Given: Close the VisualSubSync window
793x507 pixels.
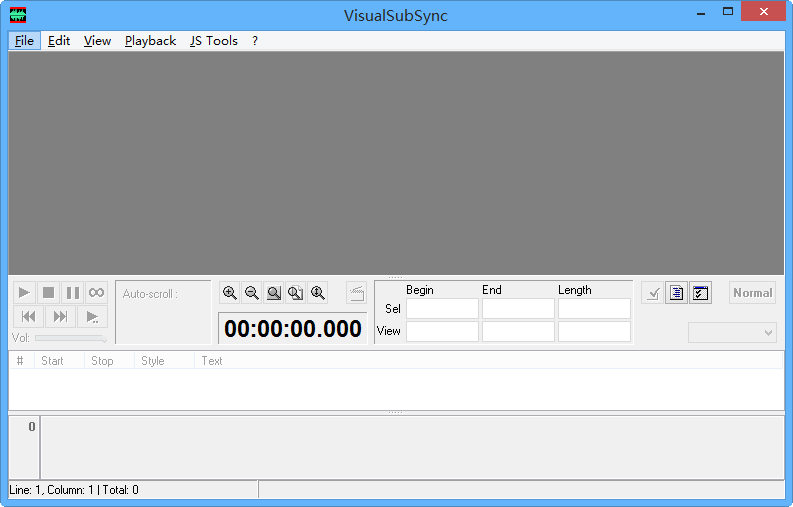Looking at the screenshot, I should tap(764, 11).
